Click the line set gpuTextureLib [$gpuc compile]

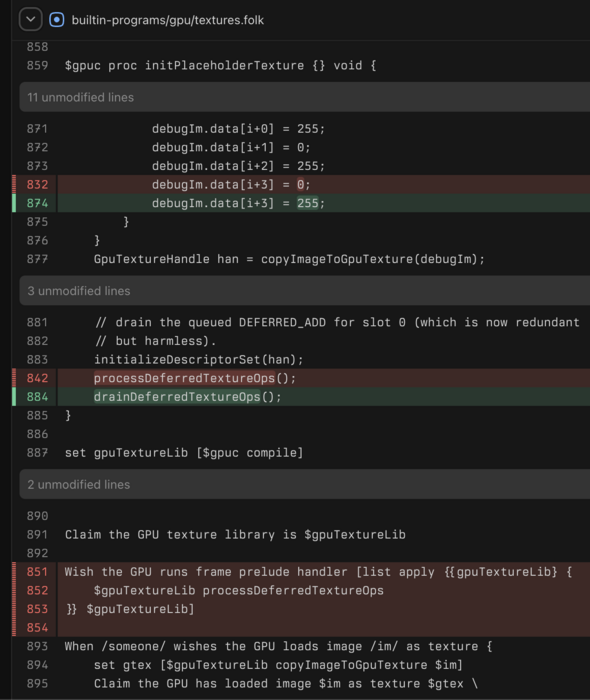(x=184, y=453)
